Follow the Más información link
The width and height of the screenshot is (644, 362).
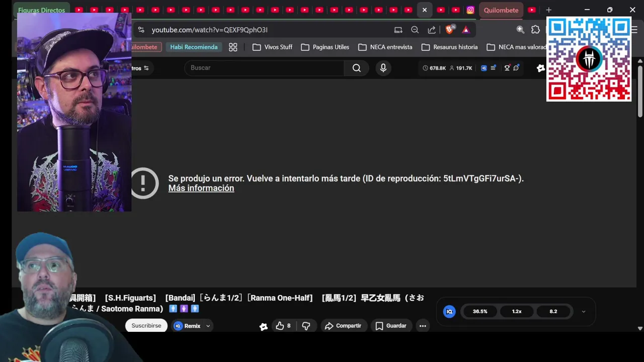coord(201,188)
